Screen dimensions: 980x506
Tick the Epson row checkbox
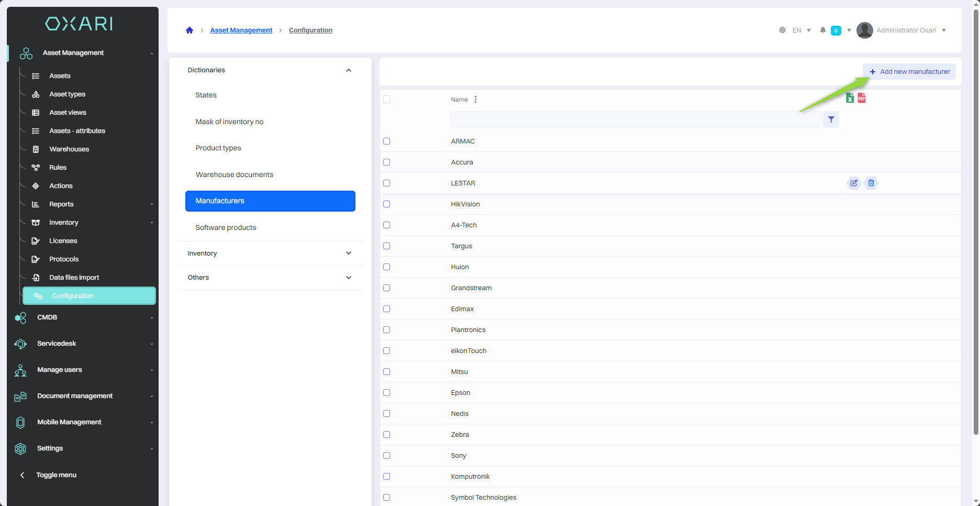click(x=387, y=393)
